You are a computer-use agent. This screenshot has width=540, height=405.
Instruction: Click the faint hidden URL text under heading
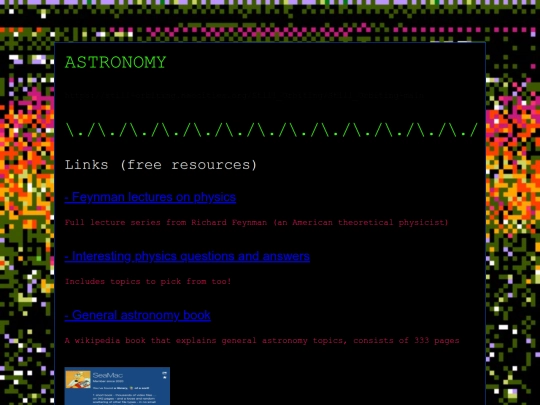pos(245,95)
